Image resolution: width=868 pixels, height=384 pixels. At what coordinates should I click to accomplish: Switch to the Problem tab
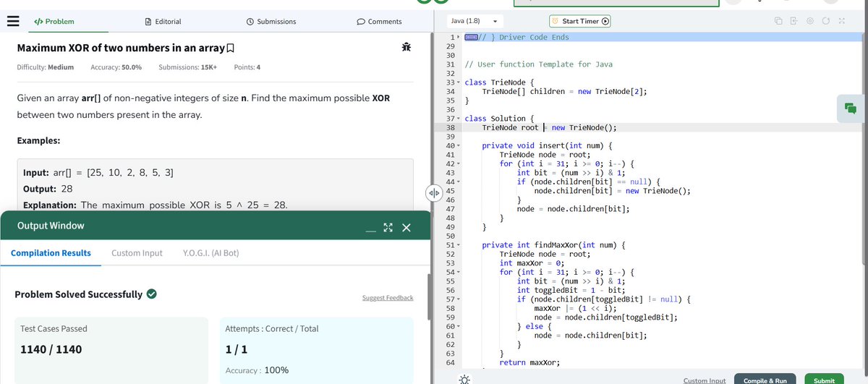click(x=54, y=22)
